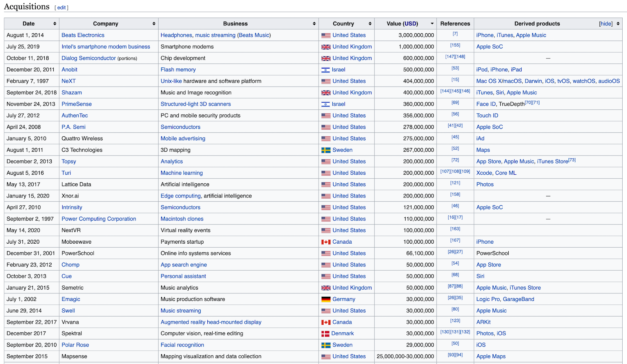Open the Macintosh clones link
The height and width of the screenshot is (364, 627).
point(182,219)
